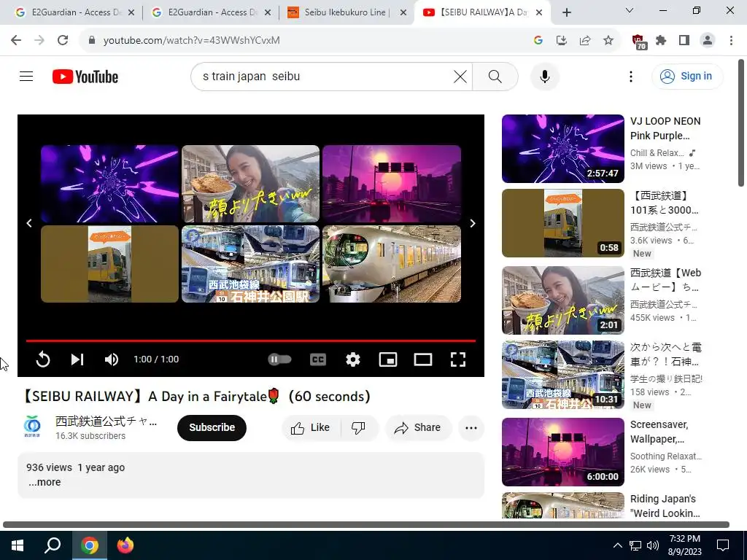Share this page icon in address bar
Viewport: 747px width, 560px height.
tap(585, 41)
